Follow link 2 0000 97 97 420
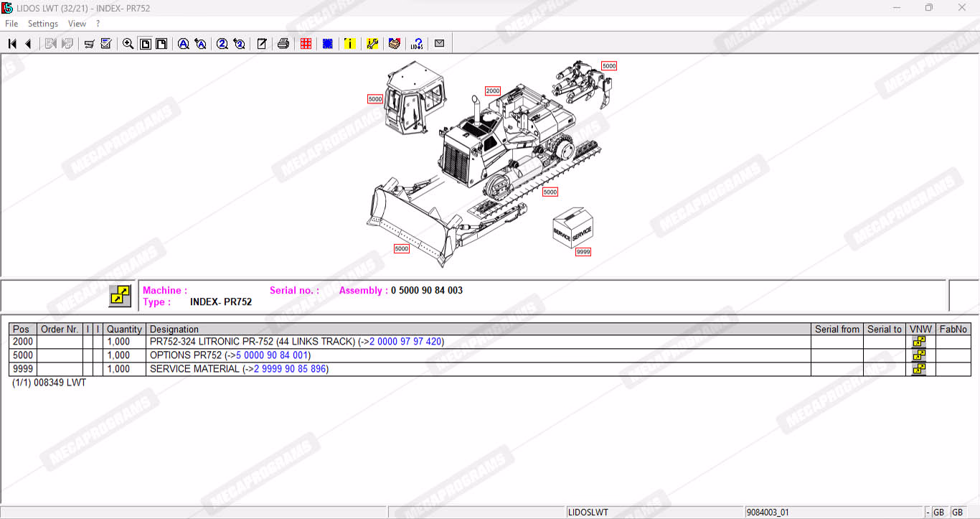Screen dimensions: 980x519 406,342
